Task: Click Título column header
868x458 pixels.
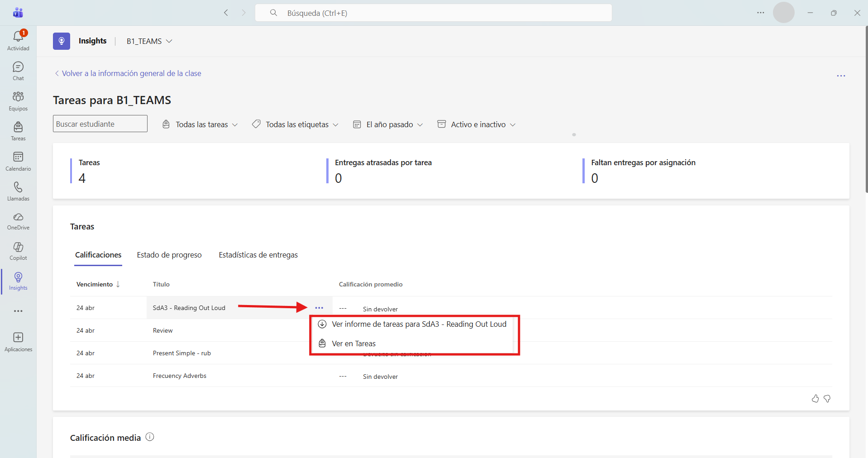Action: pos(161,284)
